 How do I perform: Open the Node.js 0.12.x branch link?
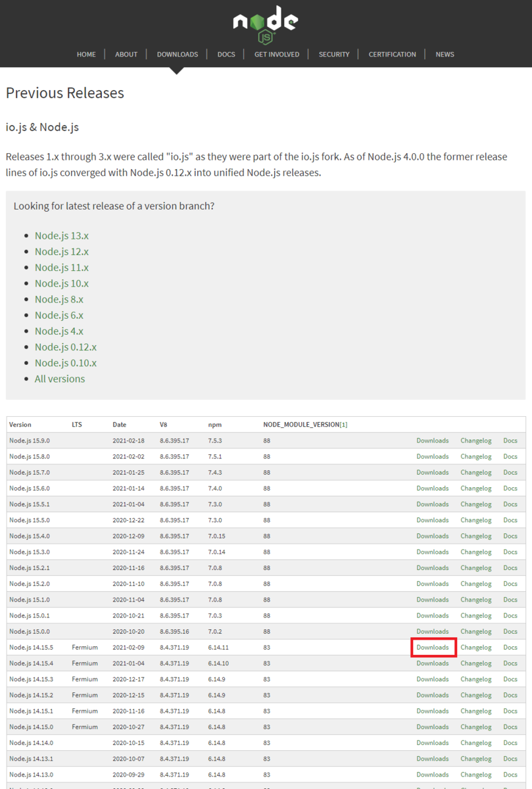click(x=66, y=347)
